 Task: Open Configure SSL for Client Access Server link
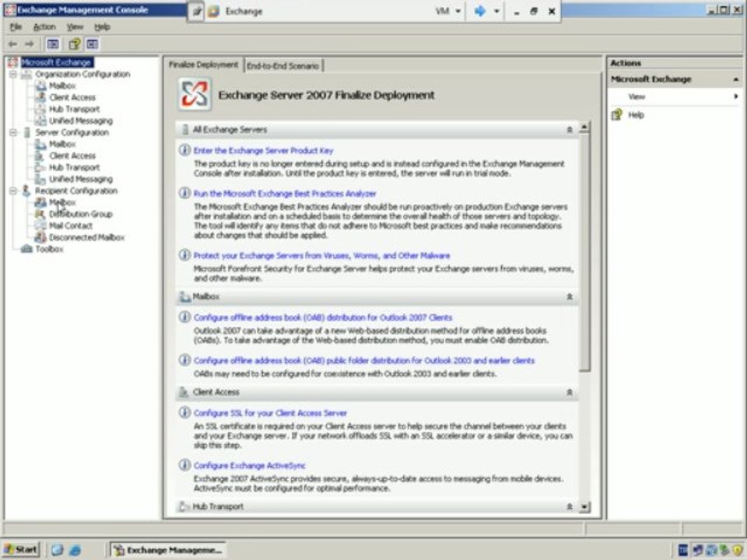point(270,413)
